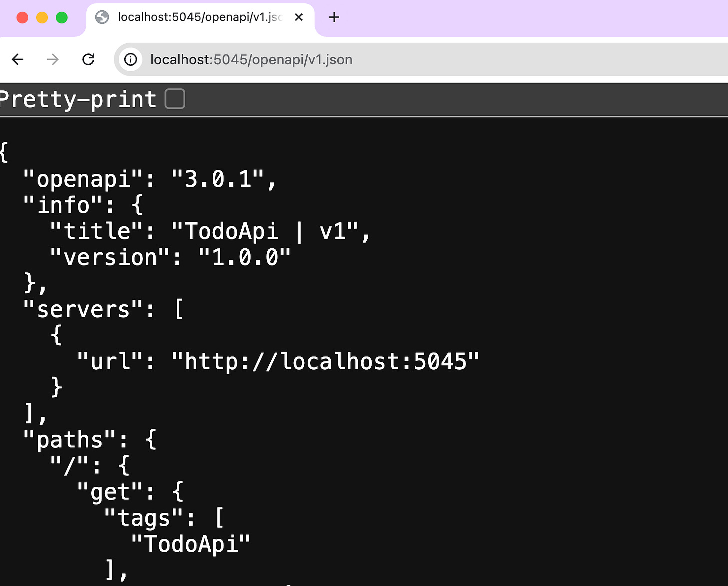
Task: Click the globe favicon on the browser tab
Action: 102,17
